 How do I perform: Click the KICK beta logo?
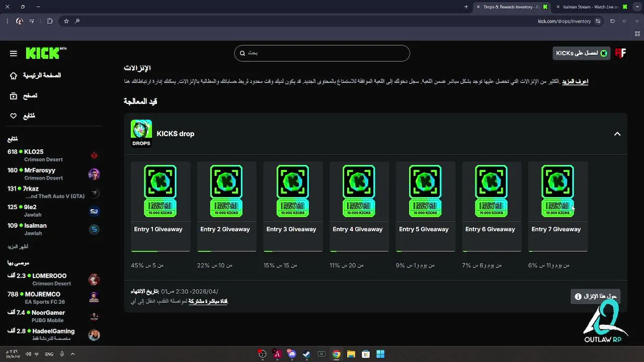(x=46, y=53)
